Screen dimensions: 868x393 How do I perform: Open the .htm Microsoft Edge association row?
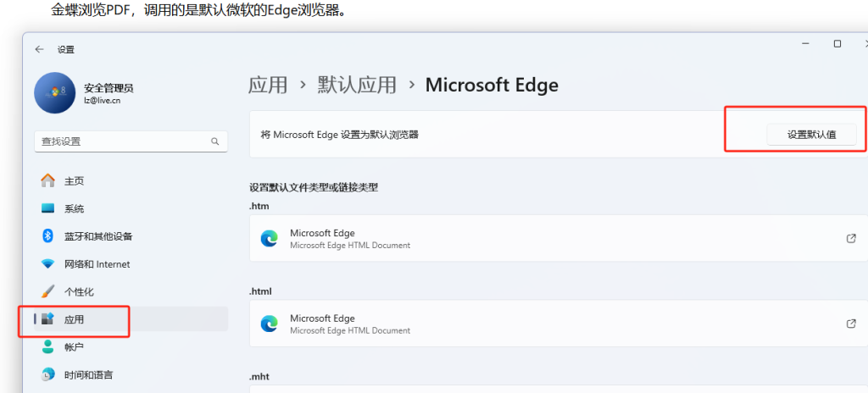[x=559, y=238]
